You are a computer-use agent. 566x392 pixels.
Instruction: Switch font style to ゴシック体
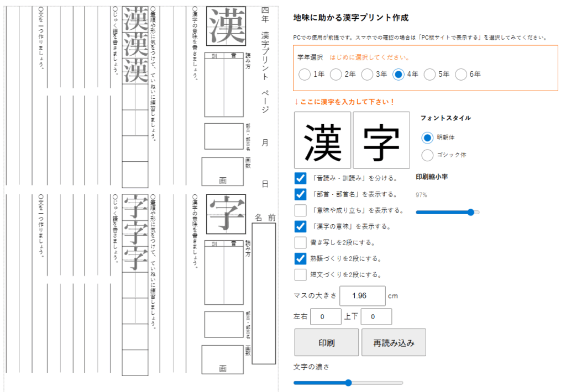(x=427, y=155)
